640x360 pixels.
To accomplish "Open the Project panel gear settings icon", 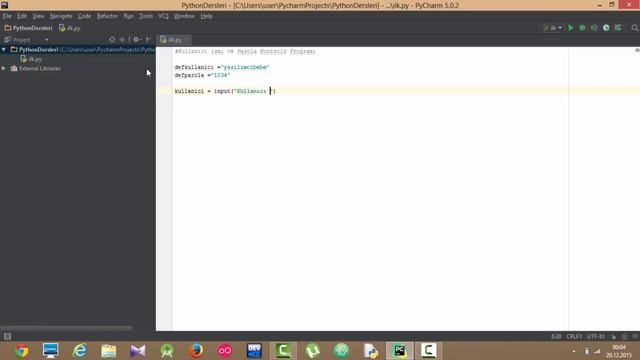I will coord(137,40).
